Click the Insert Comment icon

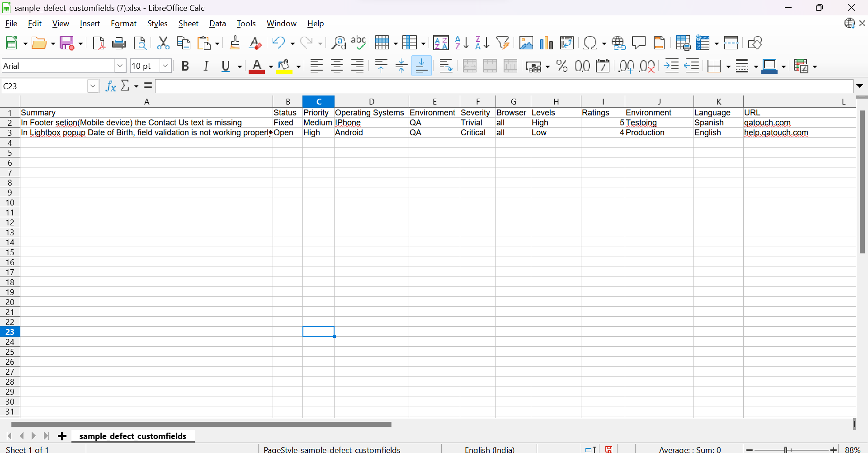click(639, 43)
